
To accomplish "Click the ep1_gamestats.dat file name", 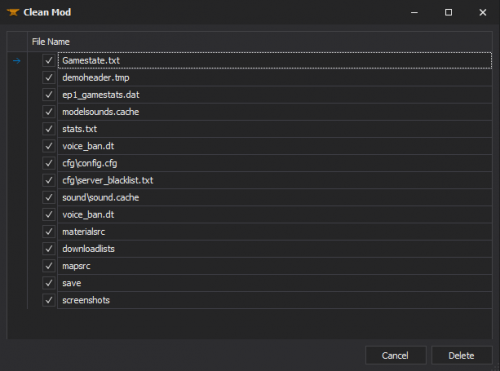I will (275, 95).
